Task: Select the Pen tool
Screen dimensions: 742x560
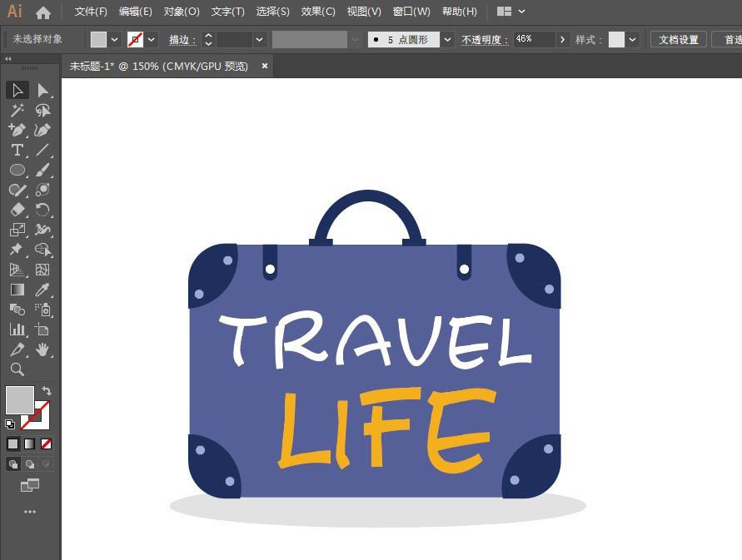Action: point(17,130)
